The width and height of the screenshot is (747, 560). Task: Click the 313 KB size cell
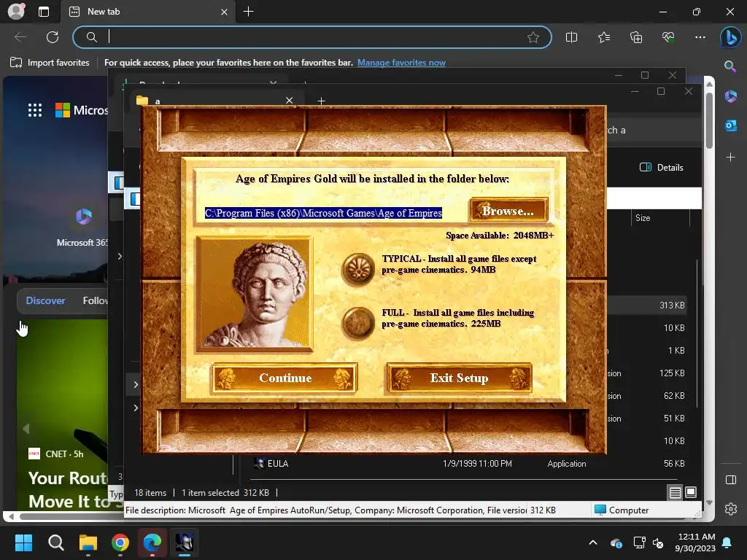672,306
